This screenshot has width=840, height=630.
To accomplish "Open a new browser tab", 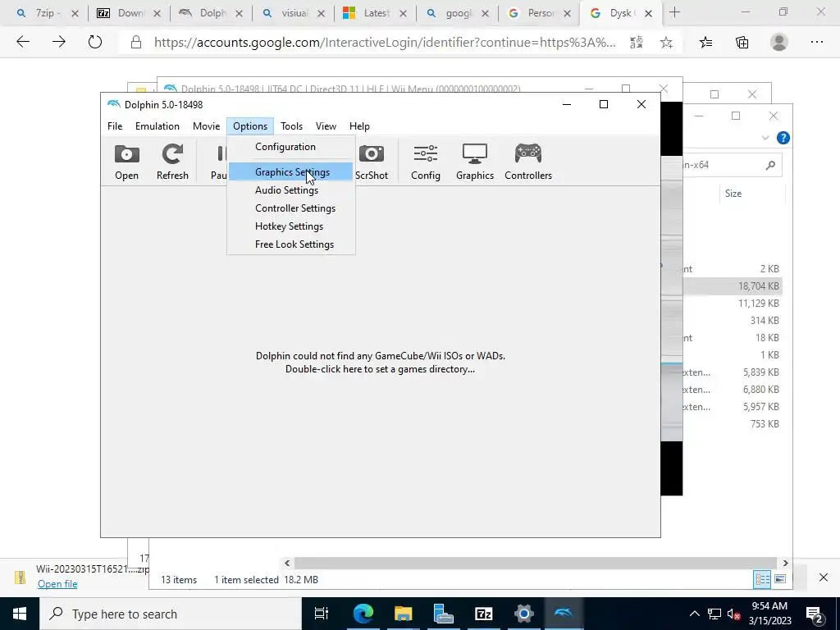I will (x=674, y=12).
